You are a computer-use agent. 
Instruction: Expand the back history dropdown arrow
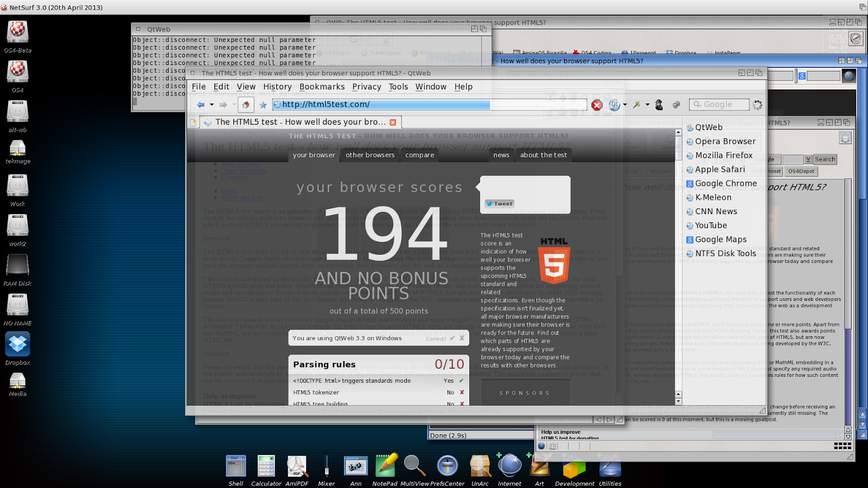click(x=212, y=105)
